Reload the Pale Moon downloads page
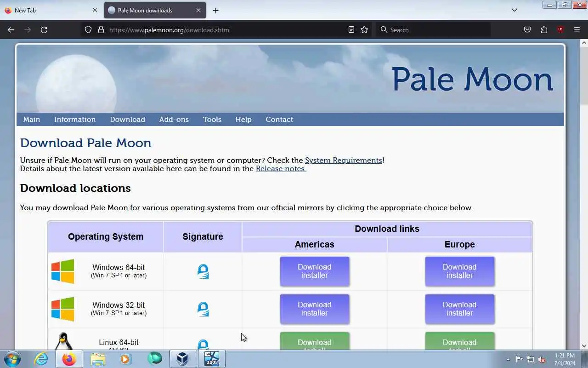The height and width of the screenshot is (368, 588). 44,30
